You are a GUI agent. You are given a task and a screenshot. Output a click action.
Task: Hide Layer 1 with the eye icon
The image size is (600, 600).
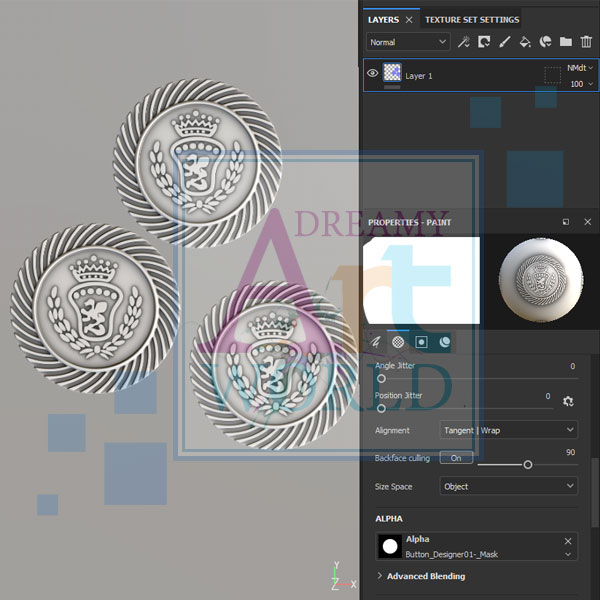372,74
